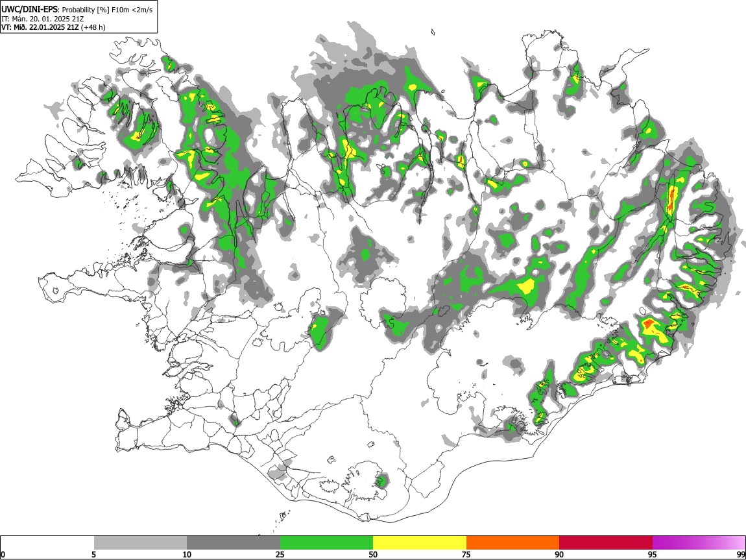Viewport: 746px width, 560px height.
Task: Click the '(+48 h)' forecast offset text
Action: [x=93, y=27]
